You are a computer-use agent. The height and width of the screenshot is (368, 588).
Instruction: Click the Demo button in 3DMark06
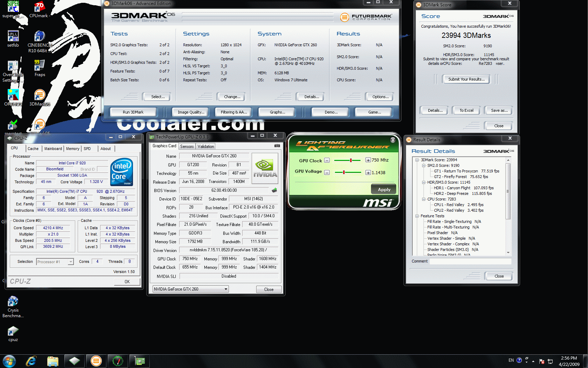[x=331, y=112]
